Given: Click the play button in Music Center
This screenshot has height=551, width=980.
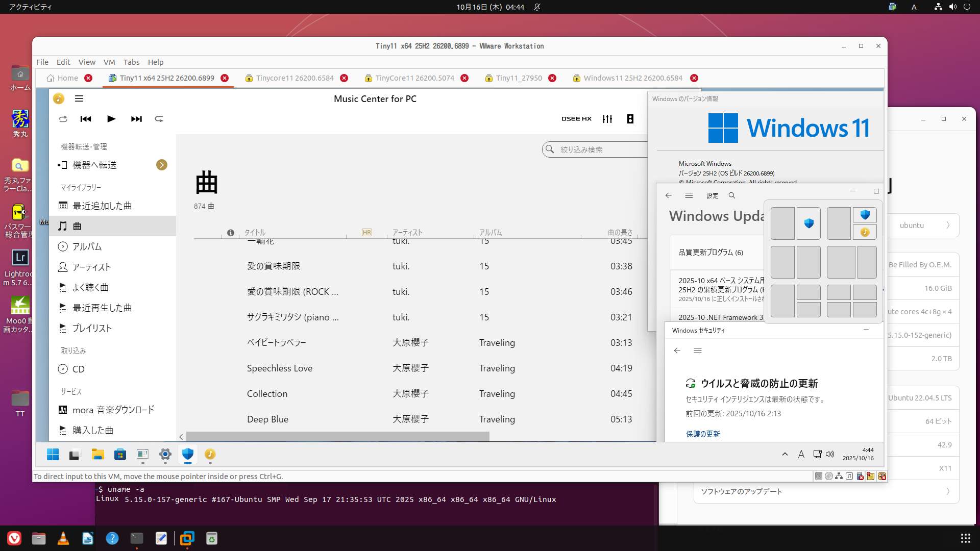Looking at the screenshot, I should (x=111, y=119).
